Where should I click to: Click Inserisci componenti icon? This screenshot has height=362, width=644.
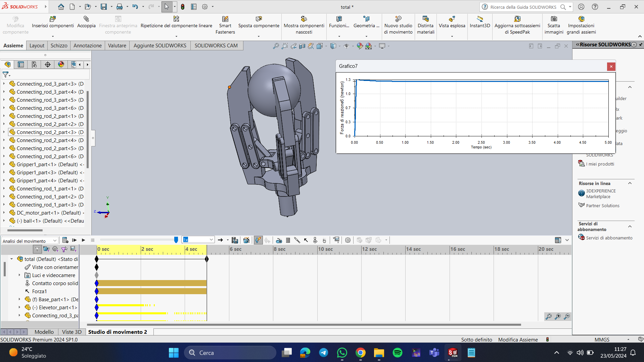pos(53,19)
